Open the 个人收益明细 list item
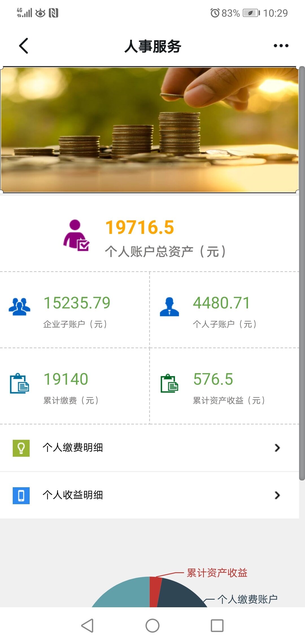 point(73,495)
